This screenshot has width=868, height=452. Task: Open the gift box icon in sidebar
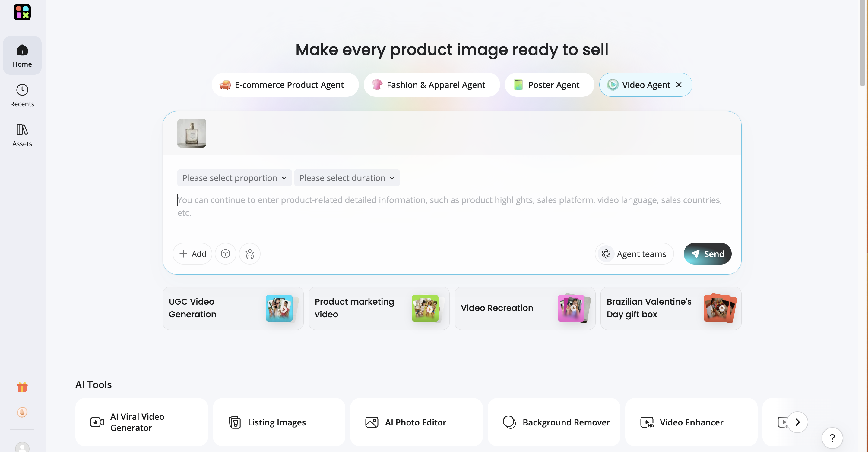point(22,387)
